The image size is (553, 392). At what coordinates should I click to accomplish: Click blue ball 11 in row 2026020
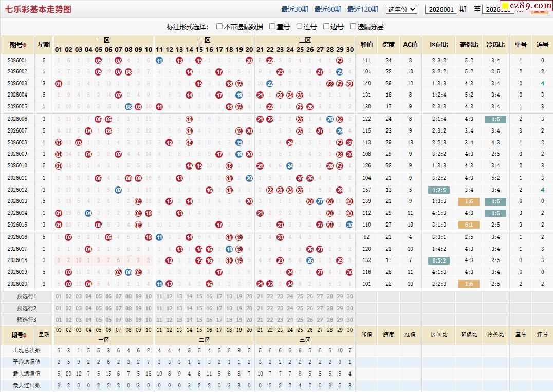[x=159, y=284]
